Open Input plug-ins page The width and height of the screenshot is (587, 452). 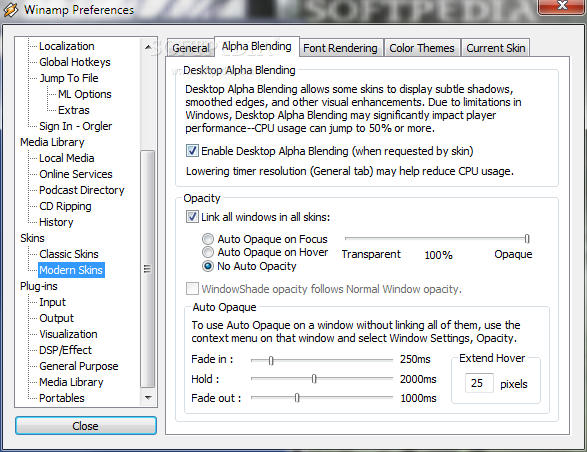click(x=52, y=302)
